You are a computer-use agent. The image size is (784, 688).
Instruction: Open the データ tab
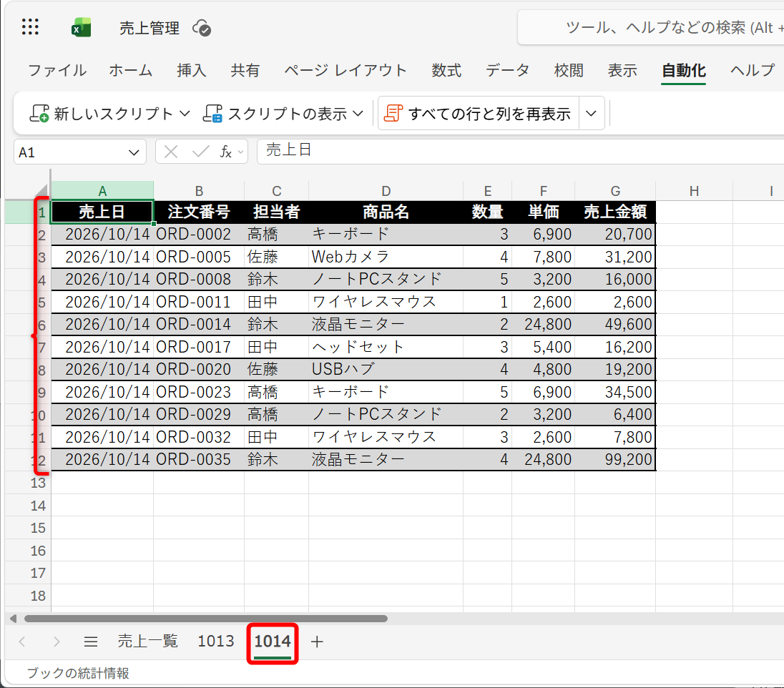click(507, 71)
